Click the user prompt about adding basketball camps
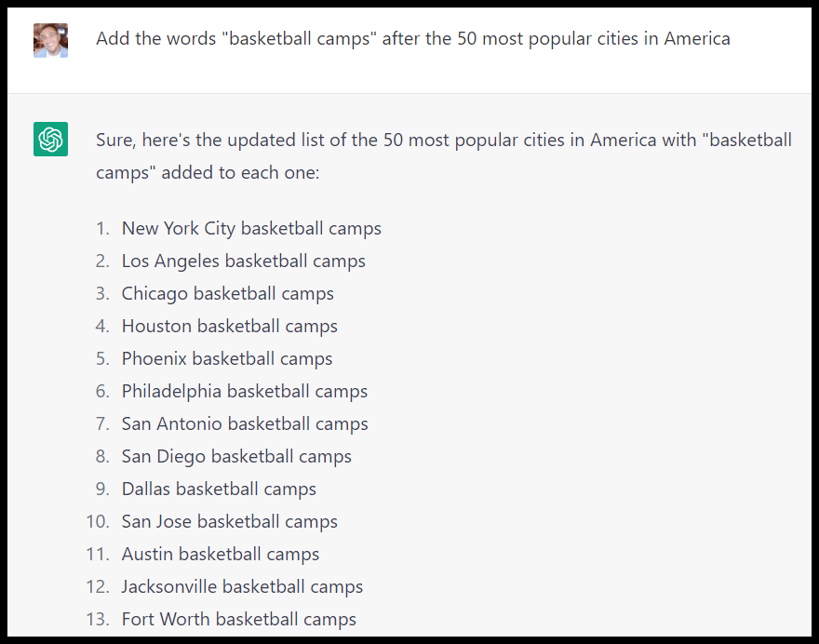This screenshot has height=644, width=819. (x=412, y=39)
